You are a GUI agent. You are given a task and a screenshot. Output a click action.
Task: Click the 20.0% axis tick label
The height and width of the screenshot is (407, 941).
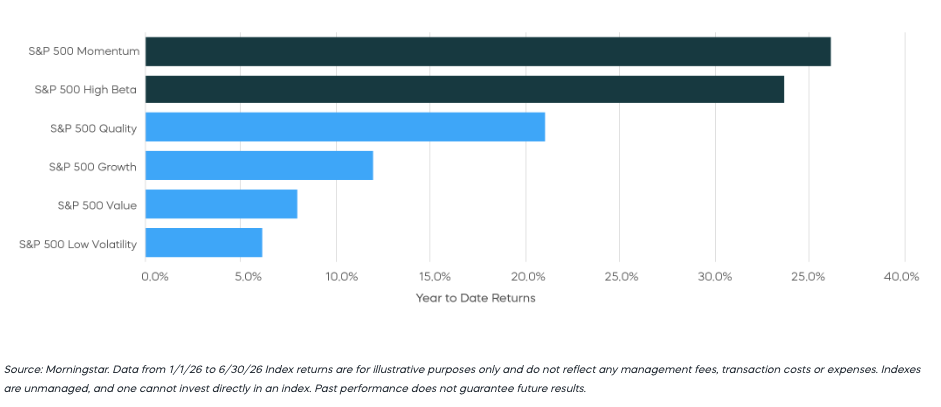[529, 277]
